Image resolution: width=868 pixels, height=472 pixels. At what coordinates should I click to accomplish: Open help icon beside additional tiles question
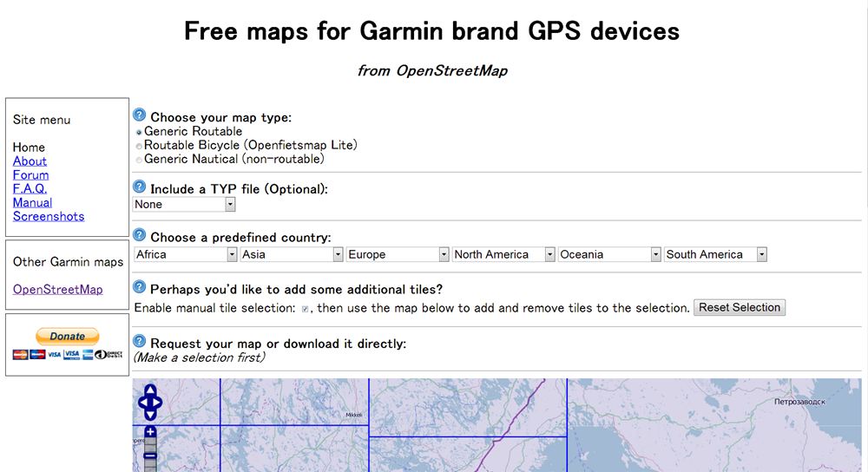139,286
